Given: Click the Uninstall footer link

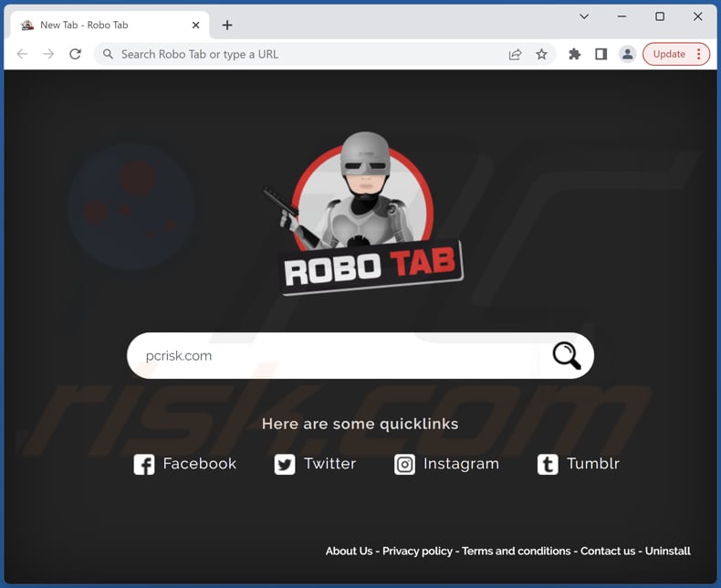Looking at the screenshot, I should coord(668,551).
